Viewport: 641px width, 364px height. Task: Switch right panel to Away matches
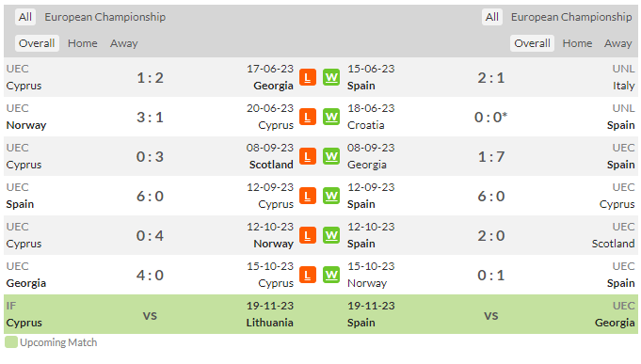point(618,43)
